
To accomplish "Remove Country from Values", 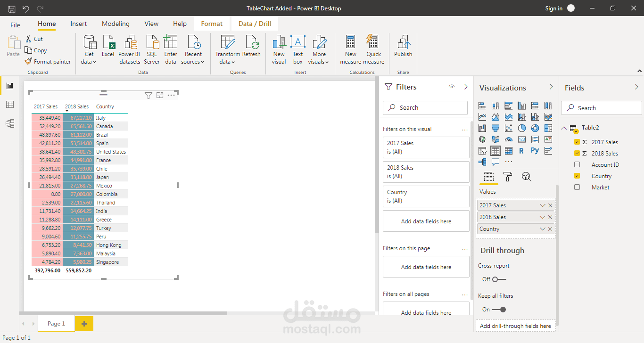I will 550,229.
